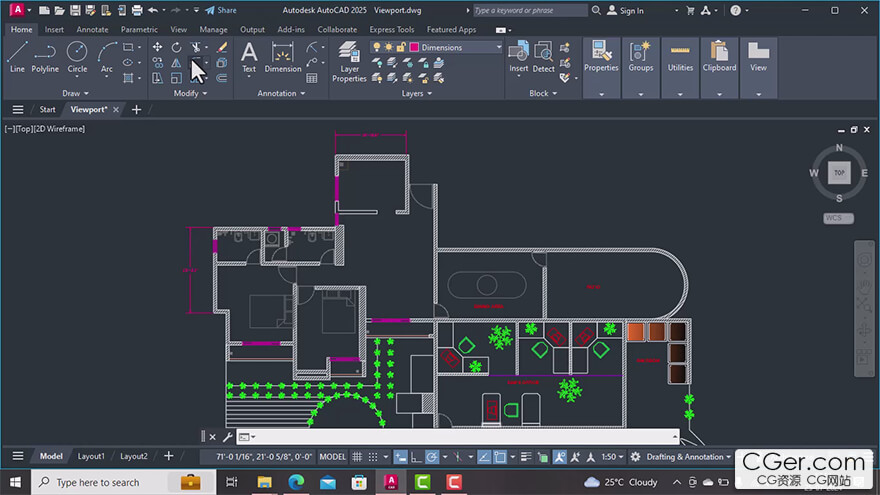Choose the Circle tool
Image resolution: width=880 pixels, height=495 pixels.
77,57
